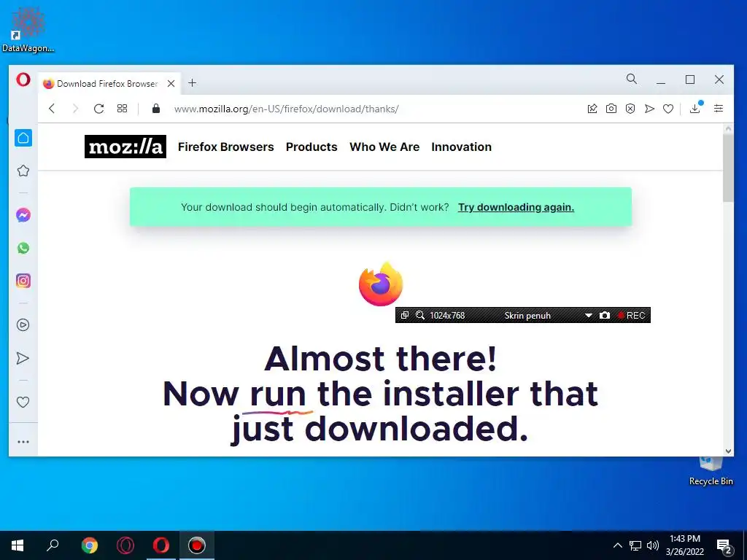The width and height of the screenshot is (747, 560).
Task: Open Messenger in the sidebar
Action: pos(23,215)
